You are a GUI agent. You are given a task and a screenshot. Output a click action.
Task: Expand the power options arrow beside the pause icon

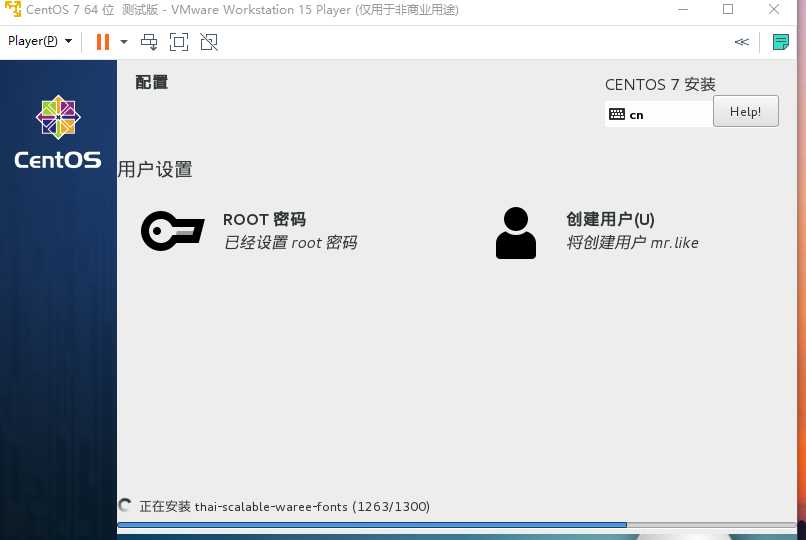[123, 42]
